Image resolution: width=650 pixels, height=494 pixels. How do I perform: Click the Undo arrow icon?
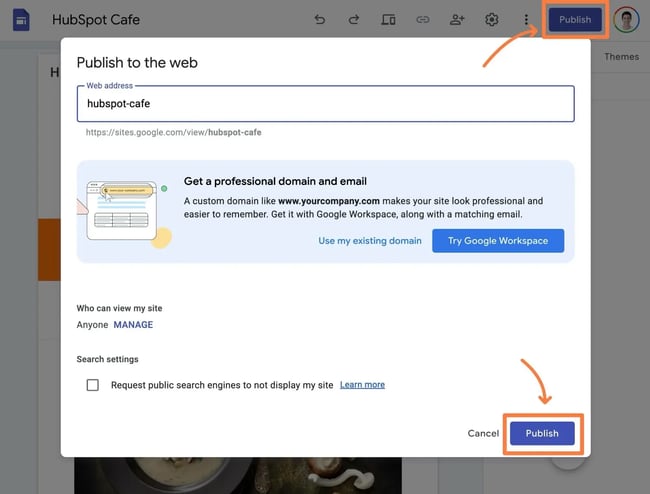[320, 19]
